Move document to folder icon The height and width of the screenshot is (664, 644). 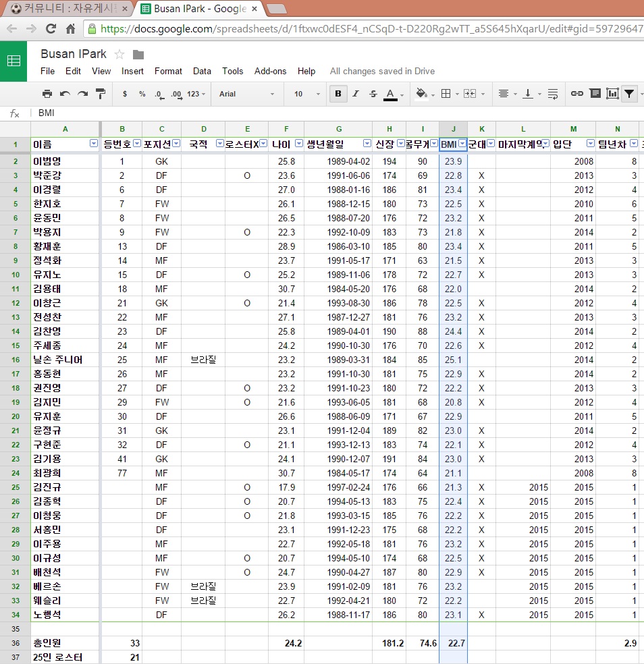[x=138, y=55]
